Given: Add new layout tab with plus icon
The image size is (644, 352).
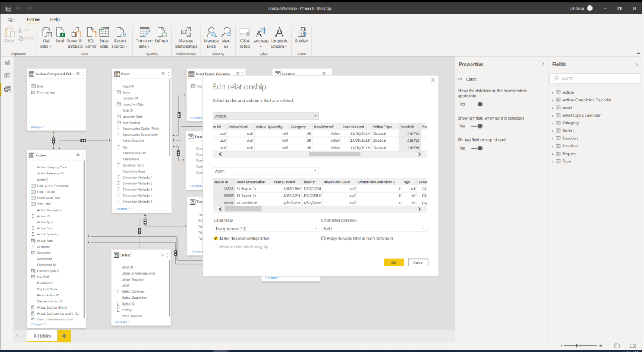Looking at the screenshot, I should tap(64, 336).
